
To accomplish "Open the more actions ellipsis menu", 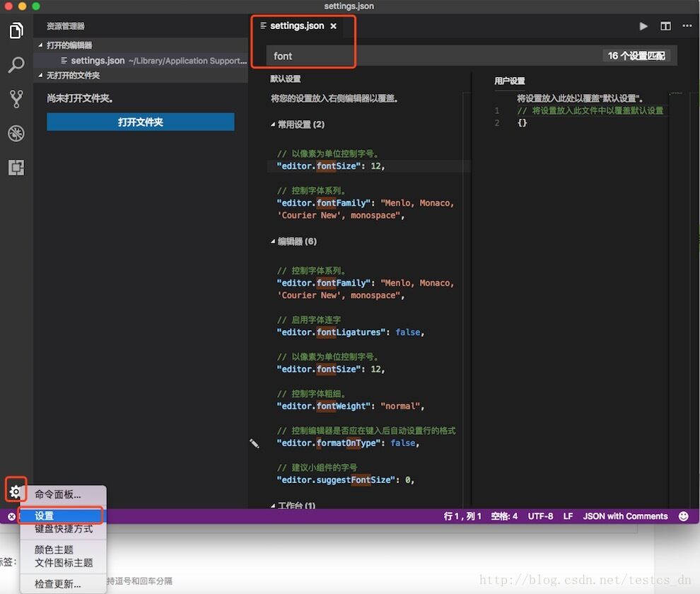I will point(687,26).
